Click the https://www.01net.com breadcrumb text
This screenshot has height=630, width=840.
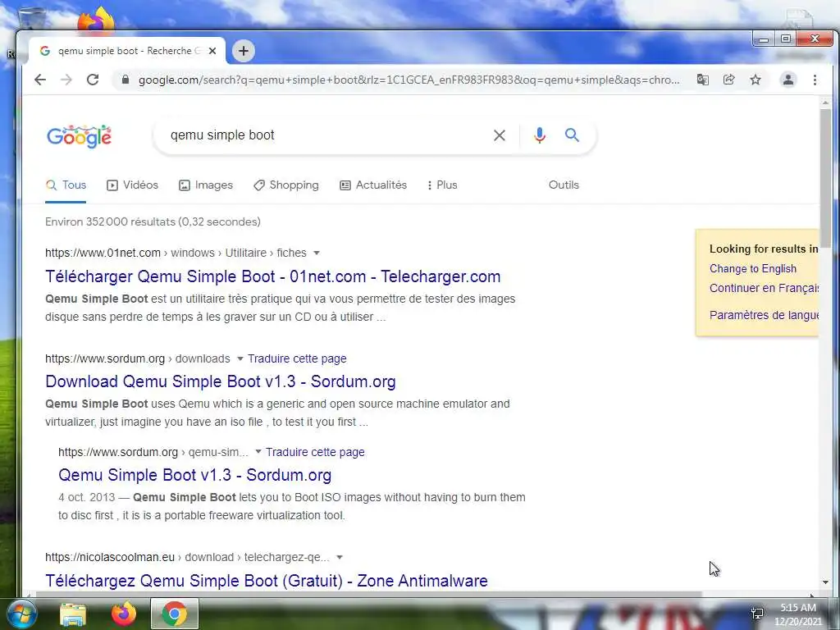103,253
